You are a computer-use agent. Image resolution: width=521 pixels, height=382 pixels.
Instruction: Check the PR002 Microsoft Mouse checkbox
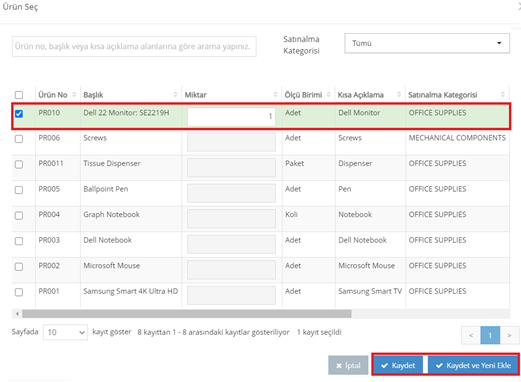19,267
